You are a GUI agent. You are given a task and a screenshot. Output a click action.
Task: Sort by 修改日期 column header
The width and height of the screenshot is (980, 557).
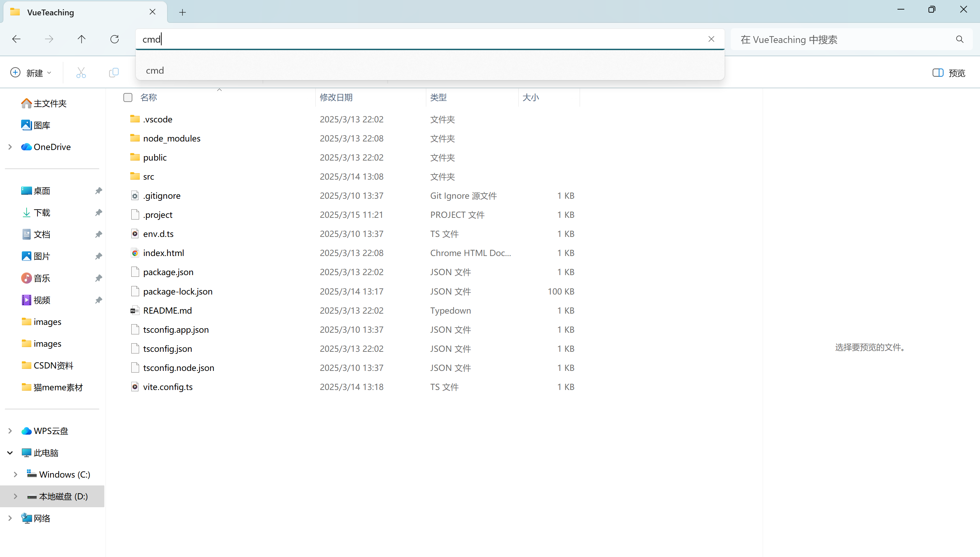point(336,97)
